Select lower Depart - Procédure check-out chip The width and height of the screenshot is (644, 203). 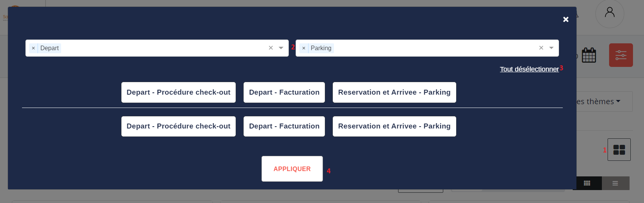178,126
